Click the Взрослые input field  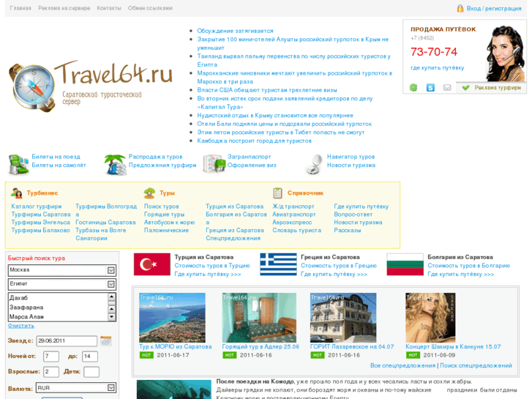[51, 372]
